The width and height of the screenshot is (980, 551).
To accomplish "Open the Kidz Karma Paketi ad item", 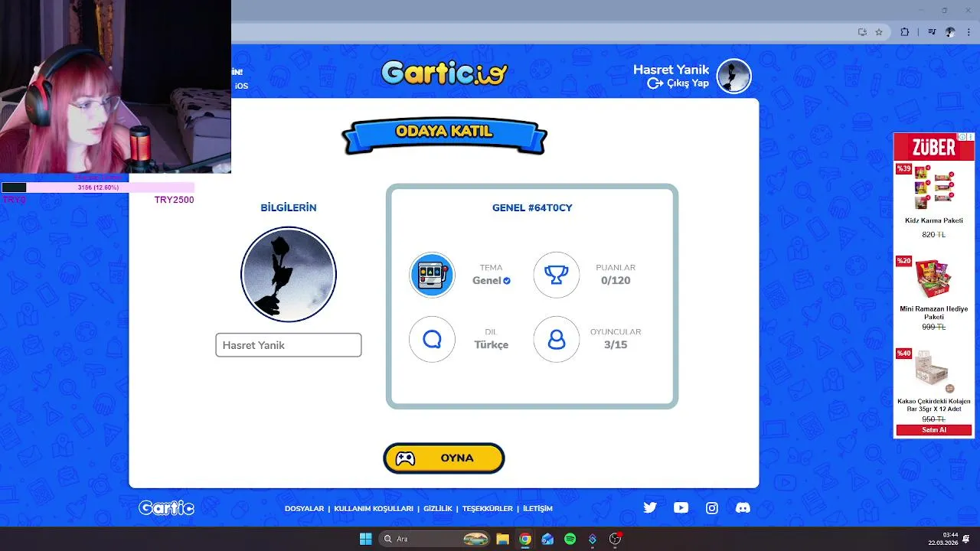I will tap(934, 201).
